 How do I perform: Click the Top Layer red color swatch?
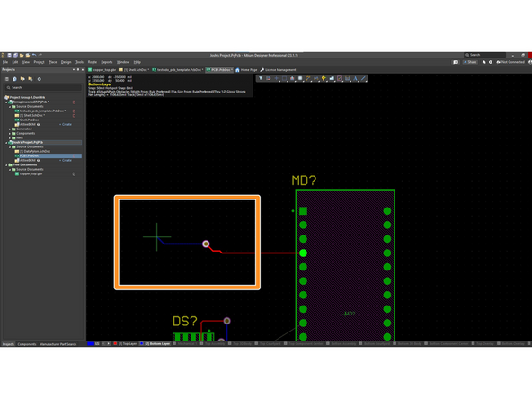coord(115,343)
